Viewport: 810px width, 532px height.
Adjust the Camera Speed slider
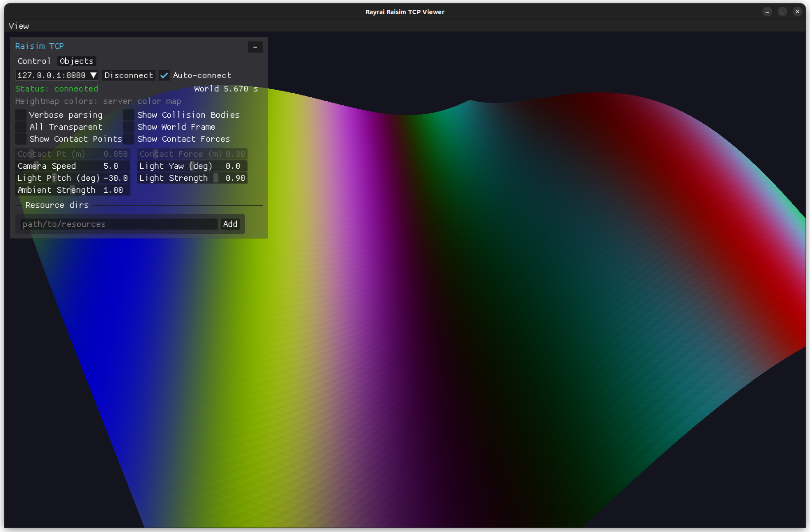tap(73, 166)
